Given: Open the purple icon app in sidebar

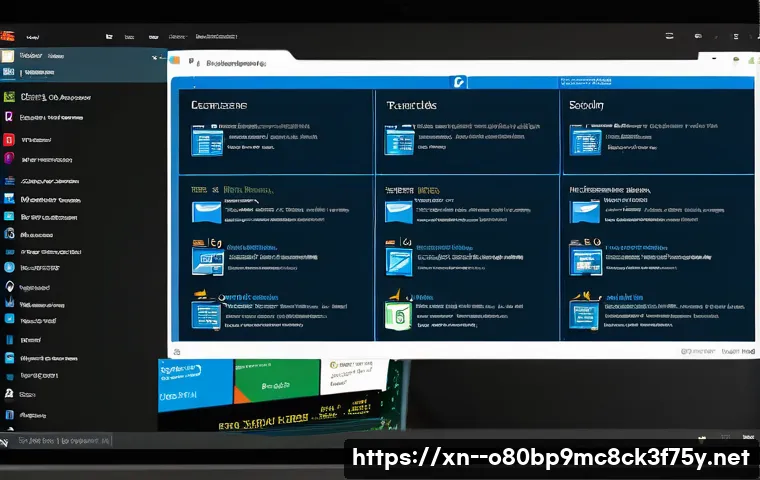Looking at the screenshot, I should pos(9,158).
